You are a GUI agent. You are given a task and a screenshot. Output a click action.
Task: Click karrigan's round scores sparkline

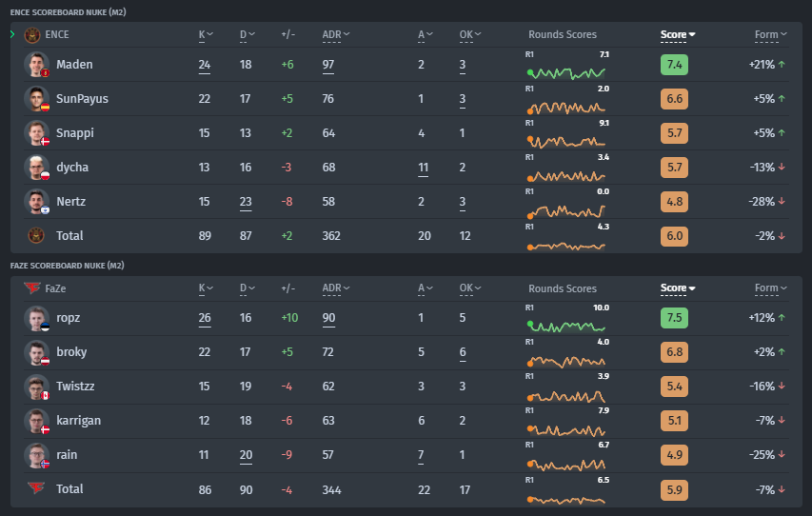click(x=566, y=430)
